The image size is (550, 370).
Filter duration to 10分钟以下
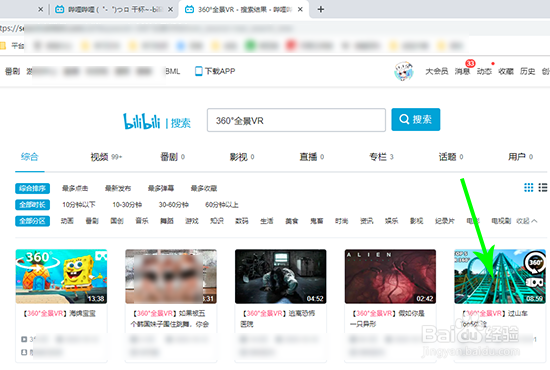pyautogui.click(x=79, y=204)
